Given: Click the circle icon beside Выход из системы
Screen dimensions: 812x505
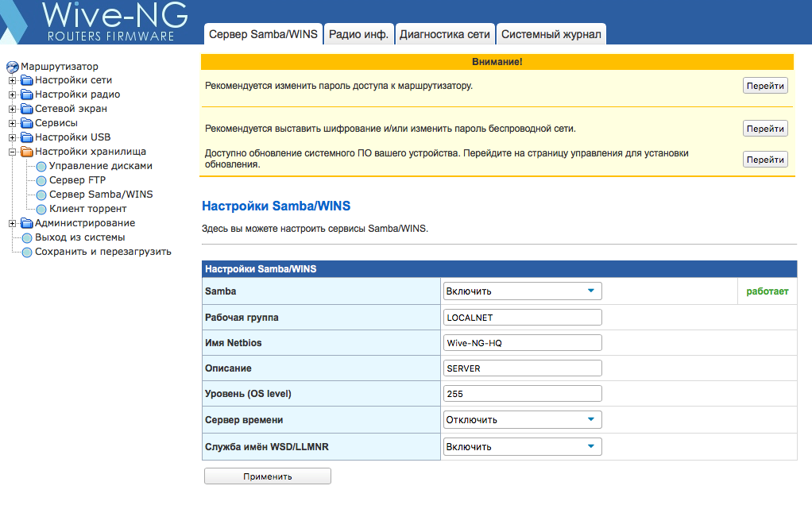Looking at the screenshot, I should (x=27, y=238).
